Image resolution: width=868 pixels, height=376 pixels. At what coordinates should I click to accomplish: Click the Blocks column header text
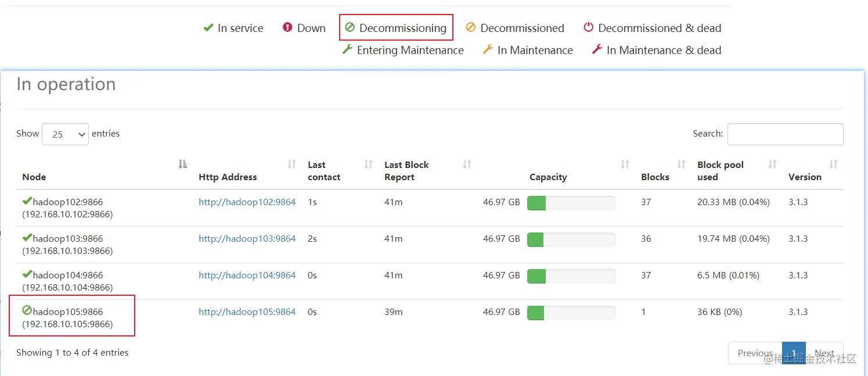(x=655, y=177)
